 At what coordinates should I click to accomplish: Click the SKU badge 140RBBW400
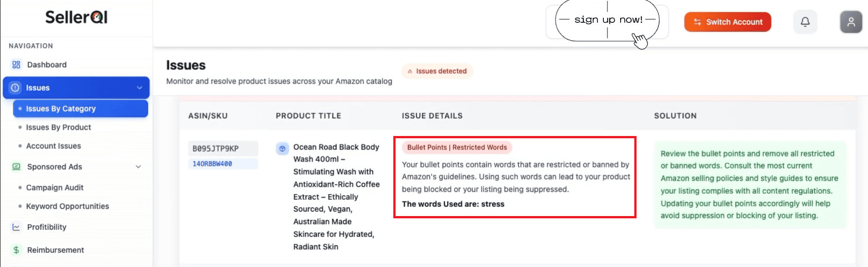pos(223,163)
